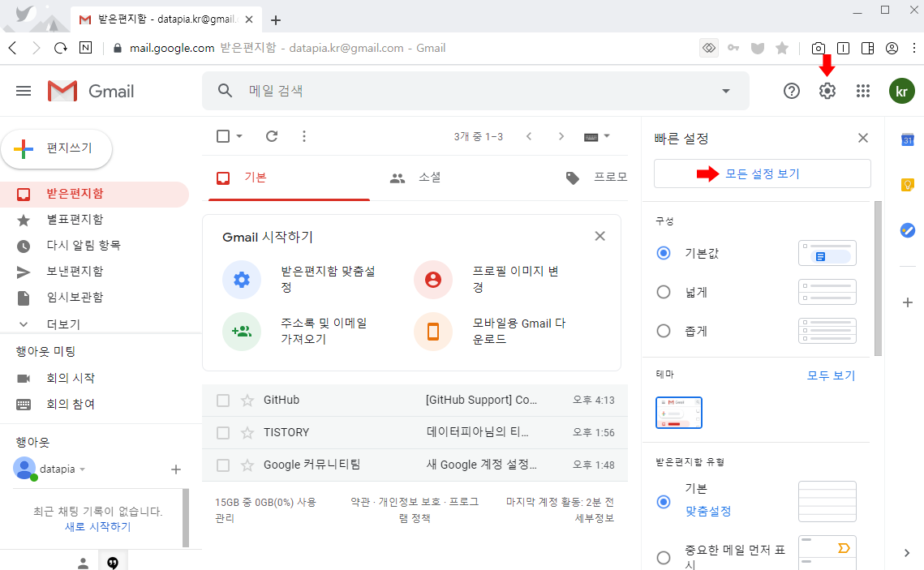Select 중요한 메일 먼저 표시 radio button
Viewport: 924px width, 570px height.
[664, 557]
